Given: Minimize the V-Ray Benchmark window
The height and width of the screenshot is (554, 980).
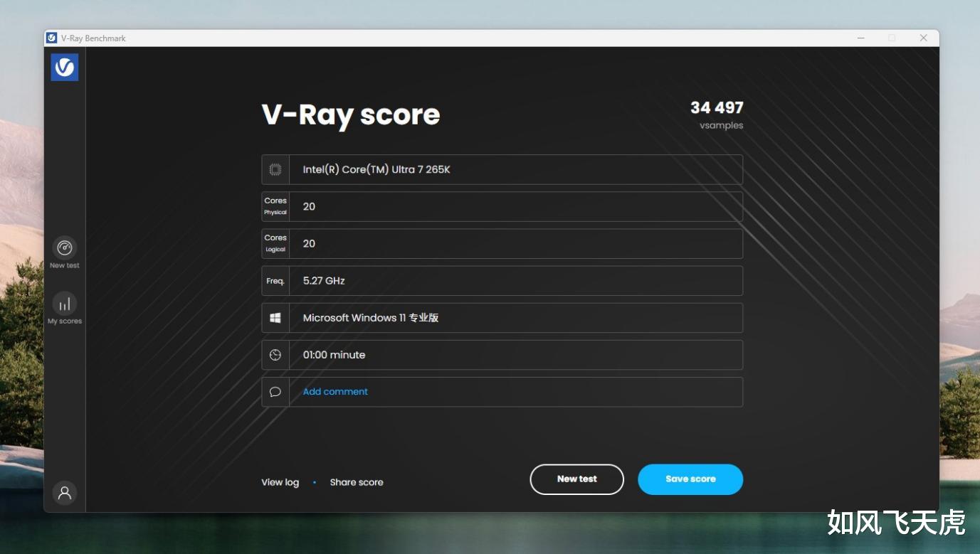Looking at the screenshot, I should (x=860, y=38).
